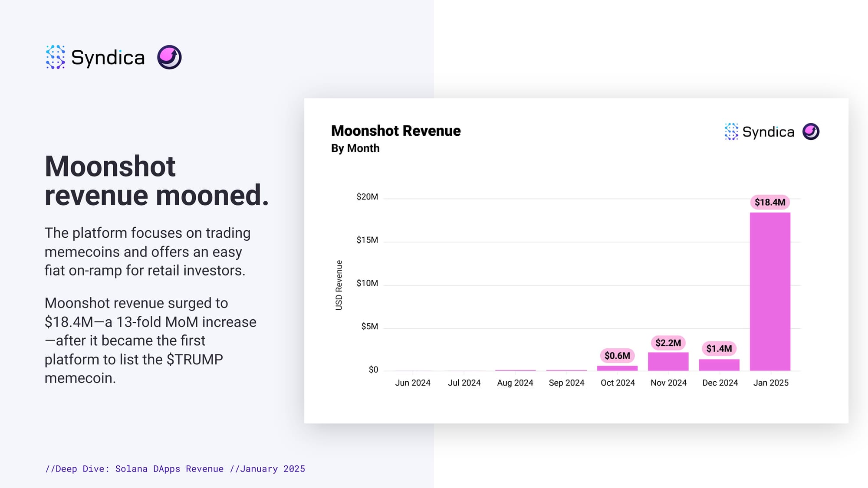
Task: Click the Syndica wordmark in top-left header
Action: [108, 57]
